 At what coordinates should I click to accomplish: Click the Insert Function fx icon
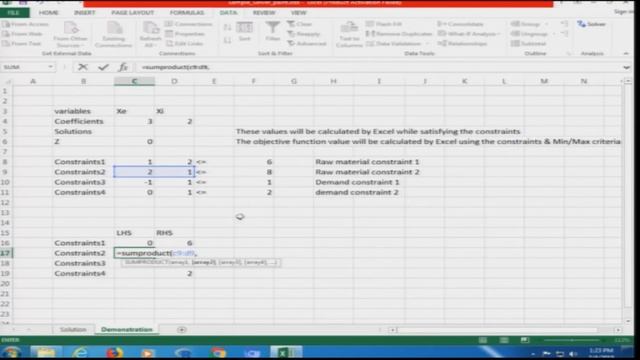(x=123, y=67)
